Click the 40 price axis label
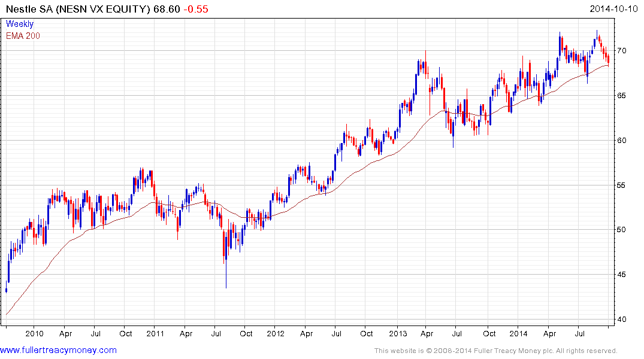The width and height of the screenshot is (644, 359). click(x=621, y=319)
